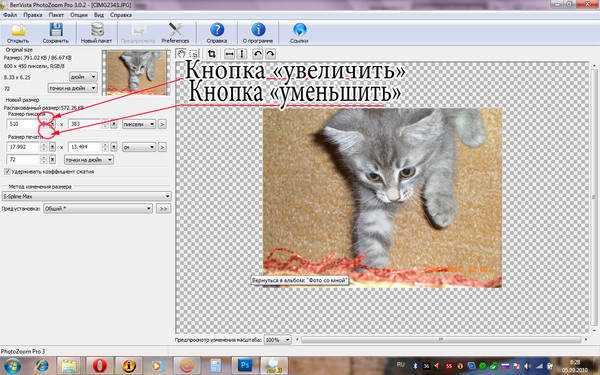Viewport: 600px width, 375px height.
Task: Click the Bluetooth tray icon
Action: (415, 366)
